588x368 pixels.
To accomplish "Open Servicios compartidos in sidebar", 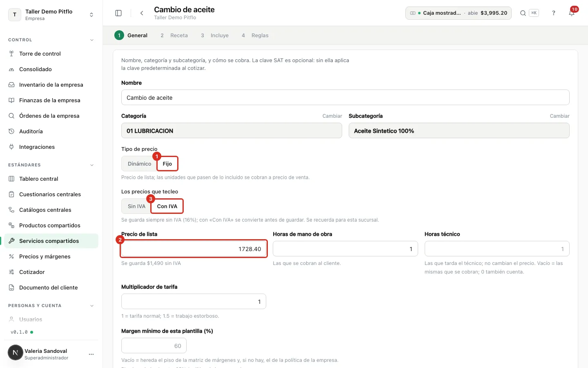I will coord(51,241).
